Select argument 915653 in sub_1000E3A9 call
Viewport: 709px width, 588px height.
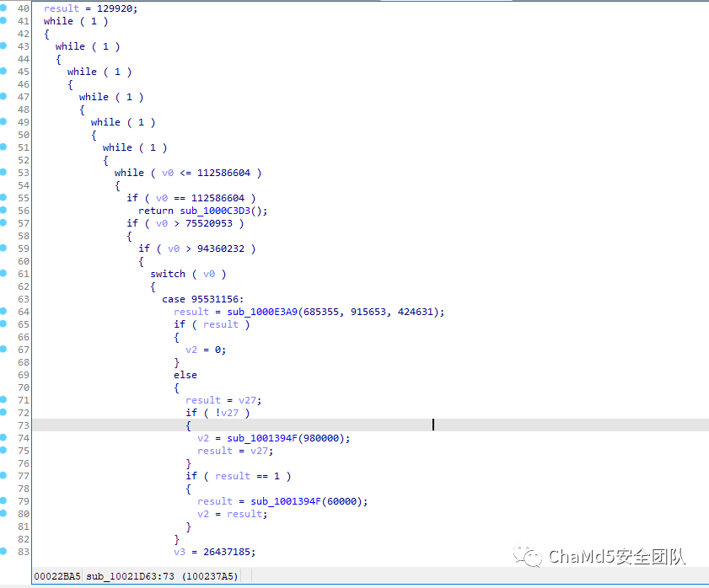click(x=368, y=312)
